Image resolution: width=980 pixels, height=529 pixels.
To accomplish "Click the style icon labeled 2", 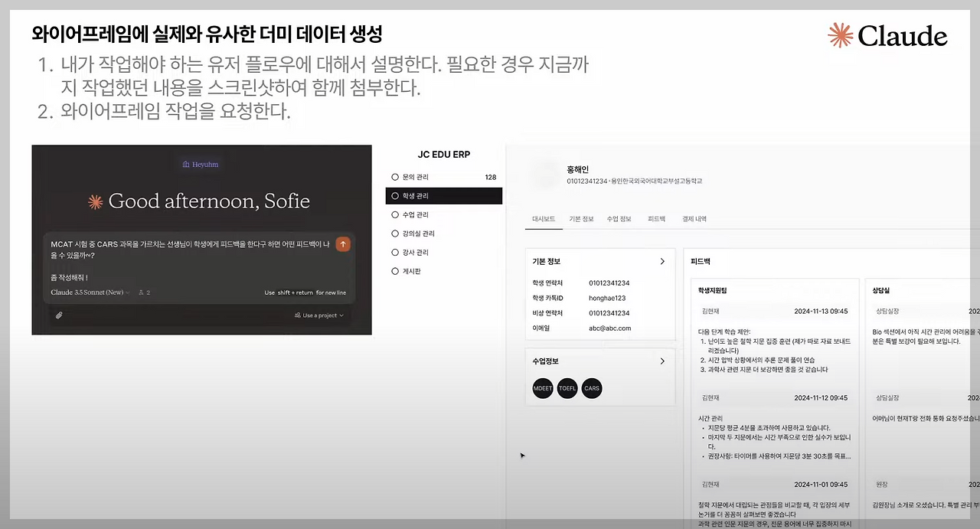I will 144,292.
